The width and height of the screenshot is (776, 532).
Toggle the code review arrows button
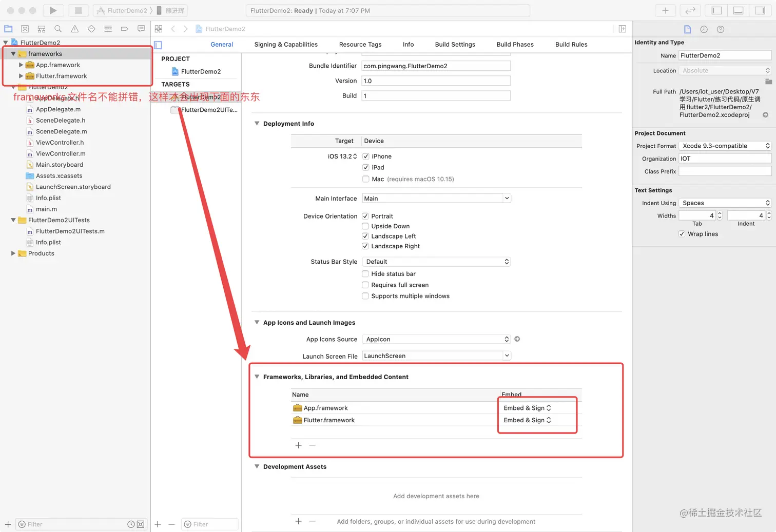690,10
